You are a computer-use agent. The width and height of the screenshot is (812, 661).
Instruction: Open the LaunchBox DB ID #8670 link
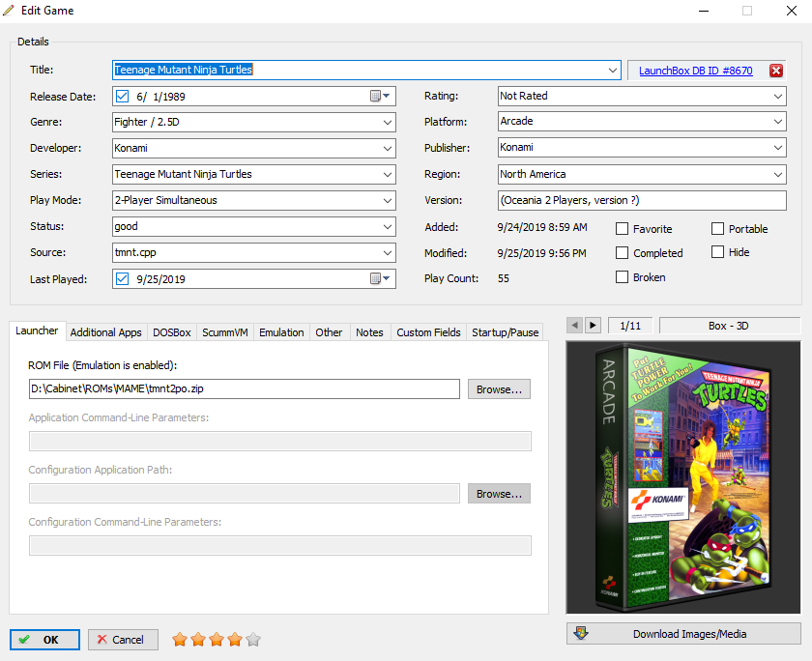(695, 71)
